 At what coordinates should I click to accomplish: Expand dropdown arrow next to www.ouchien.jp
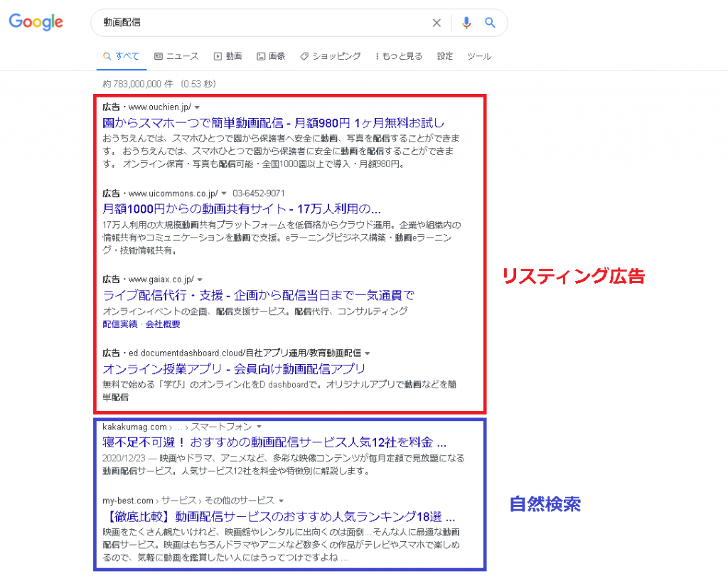tap(198, 107)
